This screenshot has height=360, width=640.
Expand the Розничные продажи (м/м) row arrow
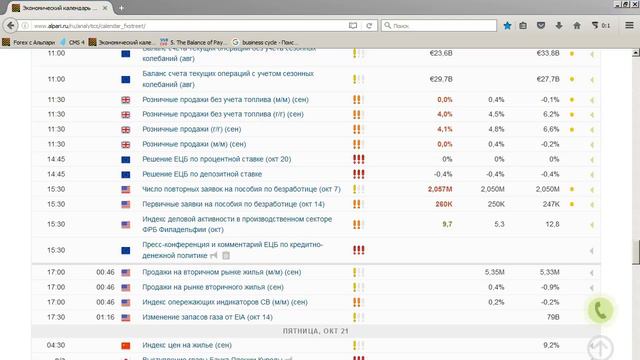[x=591, y=144]
